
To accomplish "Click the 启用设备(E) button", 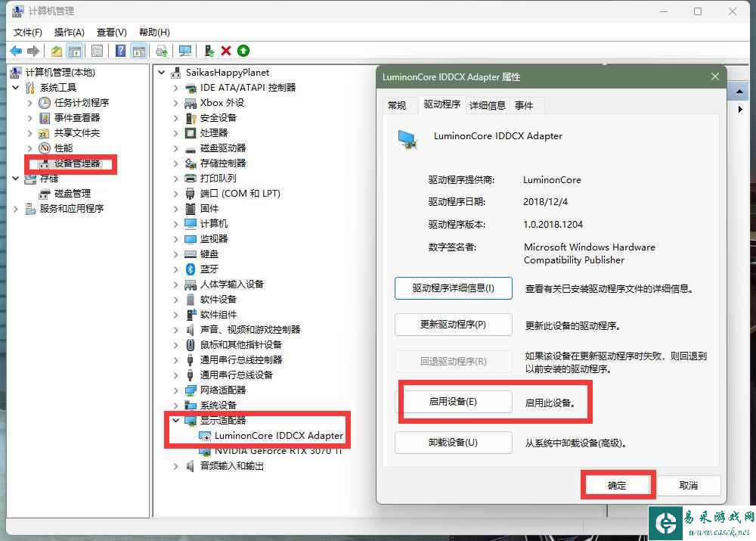I will 453,402.
